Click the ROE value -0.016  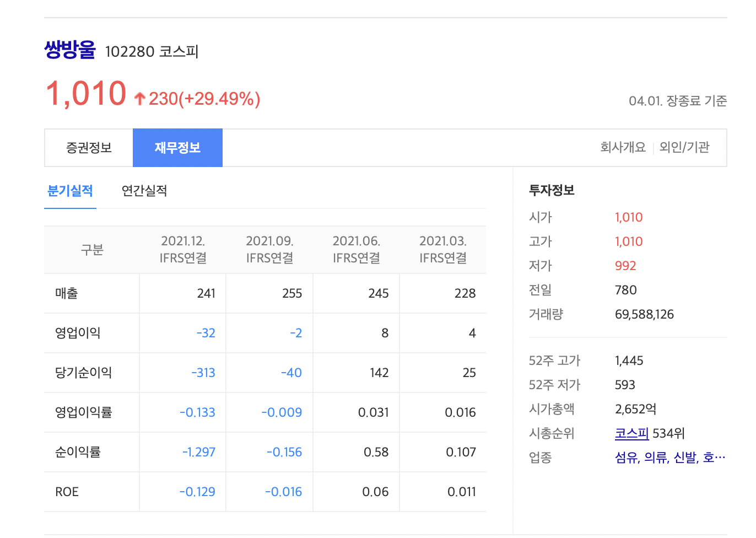(x=283, y=492)
